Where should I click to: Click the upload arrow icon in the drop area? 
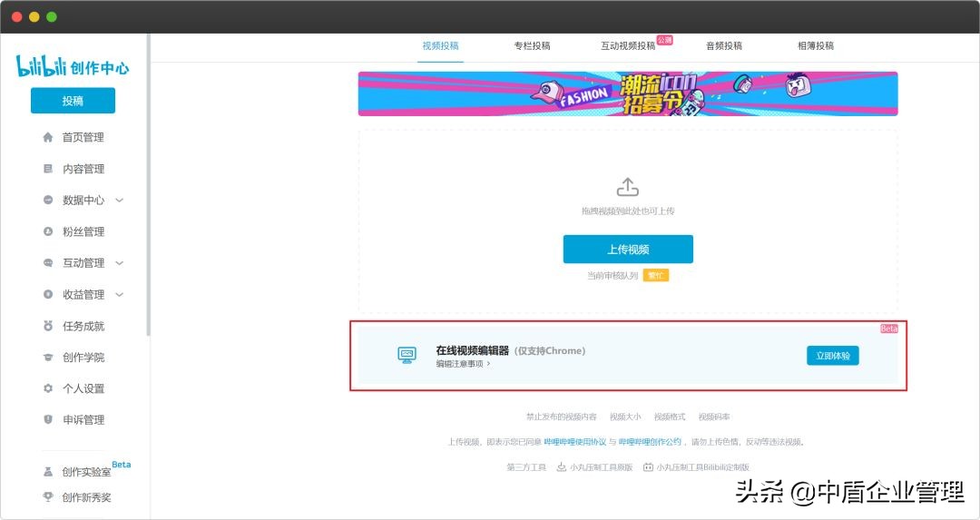[x=628, y=187]
